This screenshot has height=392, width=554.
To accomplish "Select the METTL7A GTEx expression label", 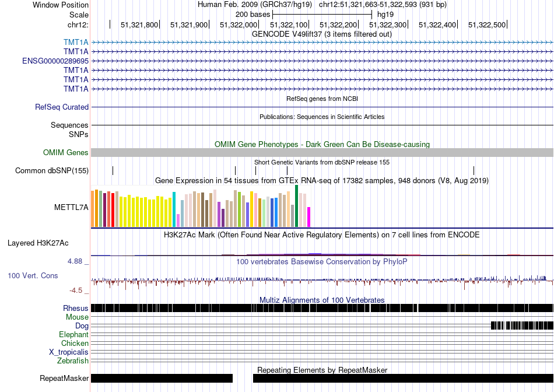I will click(x=71, y=207).
